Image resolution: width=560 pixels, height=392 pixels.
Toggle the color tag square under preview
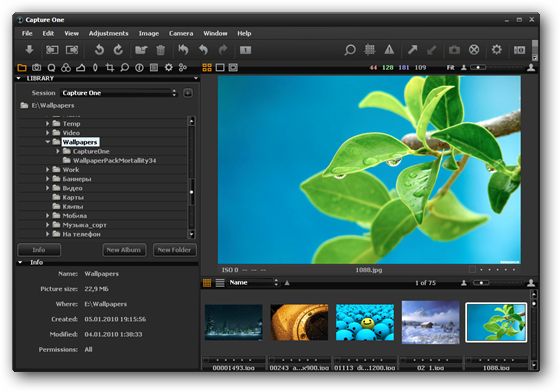472,270
